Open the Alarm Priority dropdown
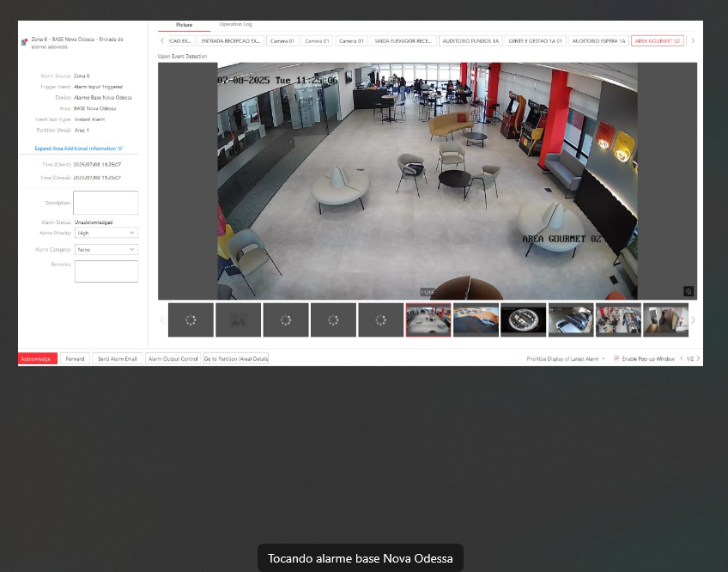 106,233
